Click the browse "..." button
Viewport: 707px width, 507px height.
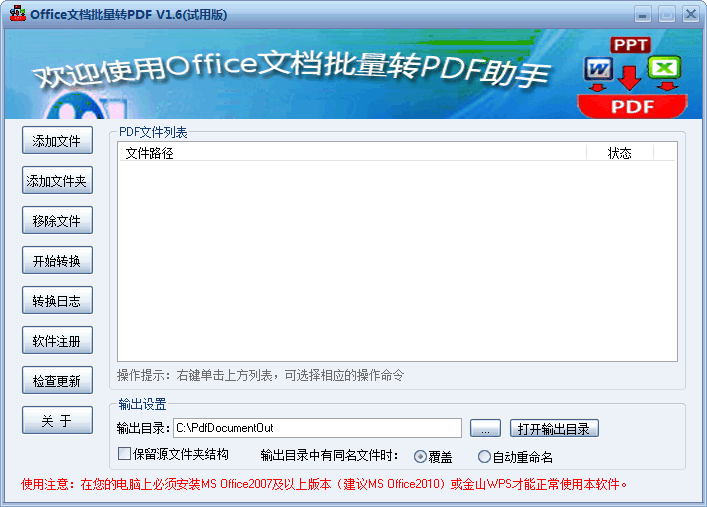(x=485, y=428)
